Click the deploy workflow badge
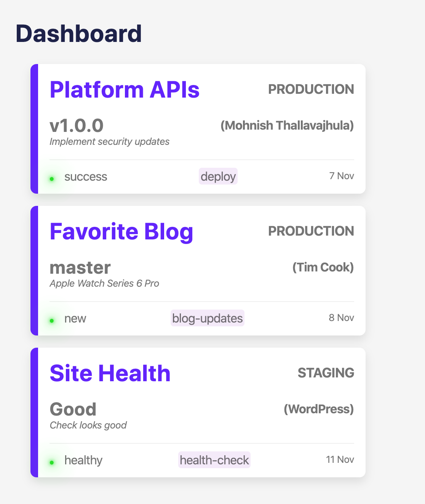This screenshot has height=504, width=425. click(218, 176)
